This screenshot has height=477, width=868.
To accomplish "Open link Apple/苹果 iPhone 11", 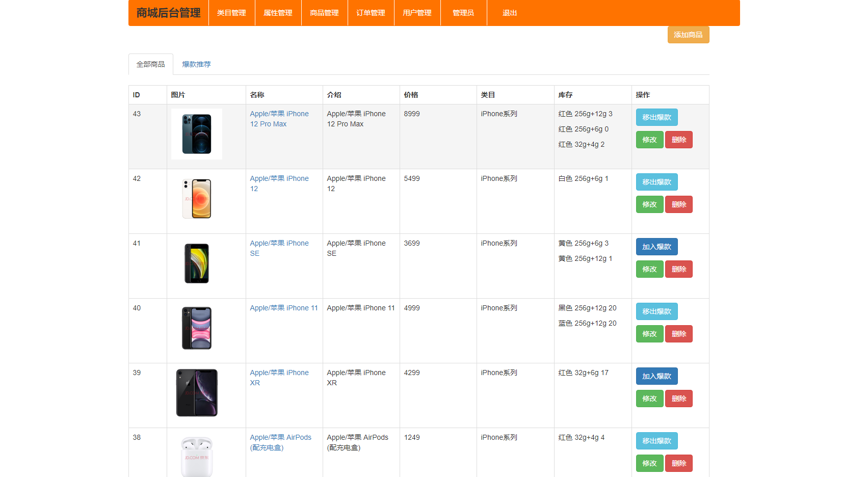I will (284, 308).
